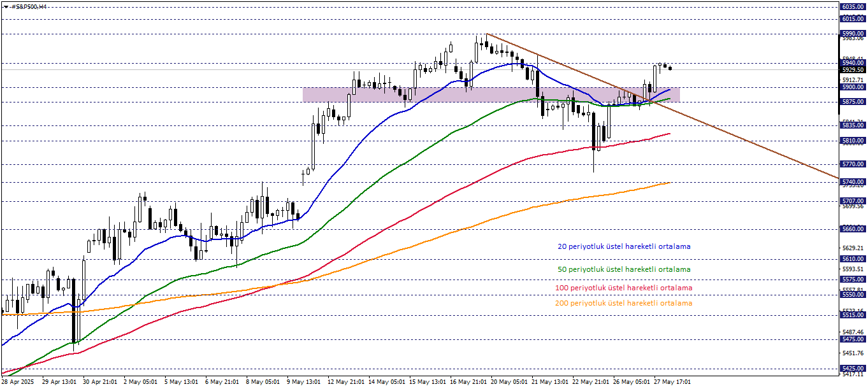Click the 5660.00 price level label

tap(853, 229)
